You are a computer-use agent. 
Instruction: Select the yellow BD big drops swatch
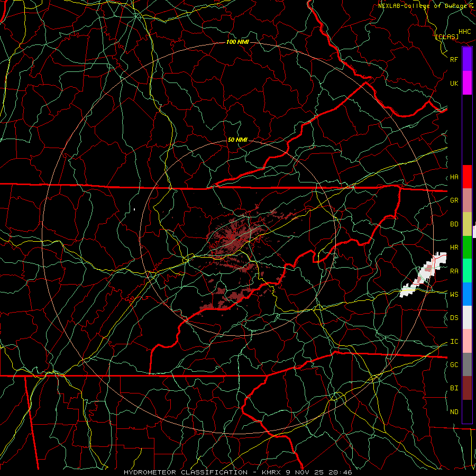pyautogui.click(x=467, y=224)
